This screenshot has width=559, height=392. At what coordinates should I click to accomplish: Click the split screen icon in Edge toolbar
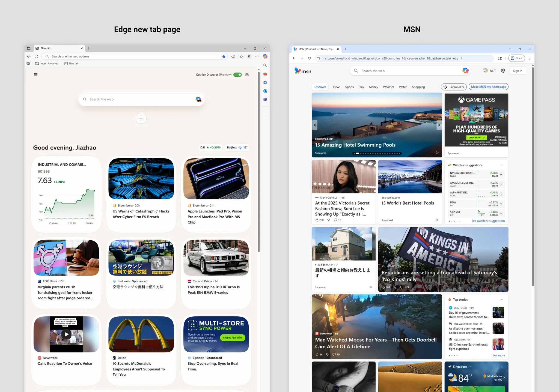click(249, 56)
